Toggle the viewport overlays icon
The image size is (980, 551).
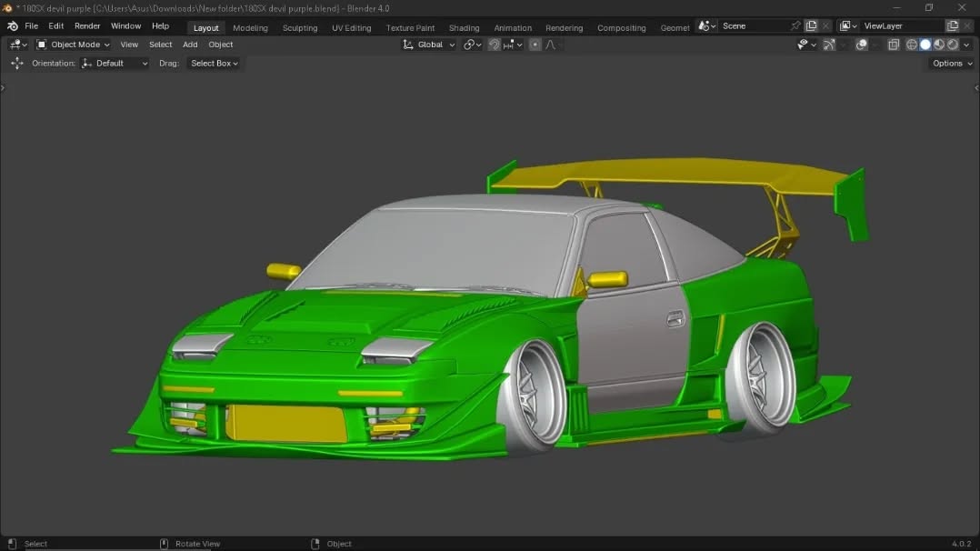tap(861, 45)
